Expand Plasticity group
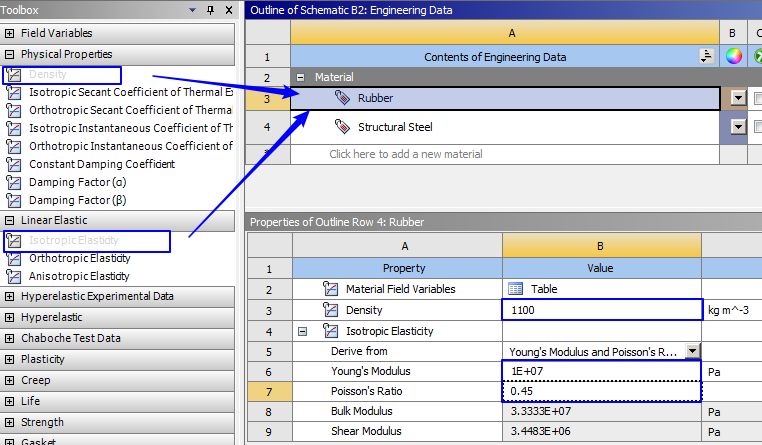Viewport: 762px width, 445px height. click(x=9, y=359)
